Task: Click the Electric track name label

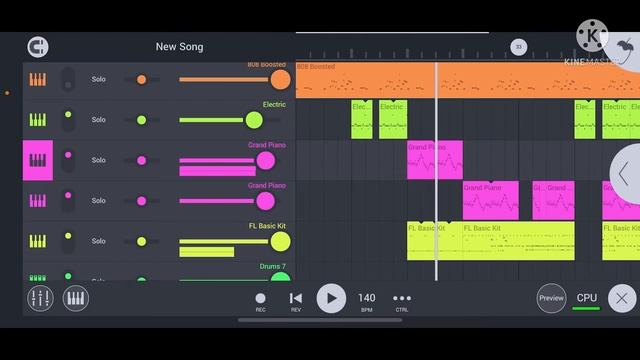Action: [274, 104]
